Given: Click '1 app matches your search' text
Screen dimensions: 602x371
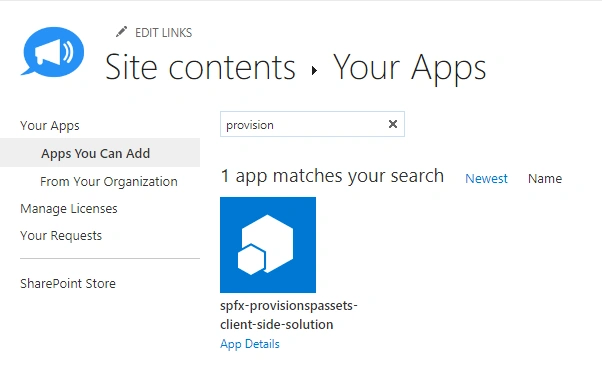Looking at the screenshot, I should click(x=332, y=176).
